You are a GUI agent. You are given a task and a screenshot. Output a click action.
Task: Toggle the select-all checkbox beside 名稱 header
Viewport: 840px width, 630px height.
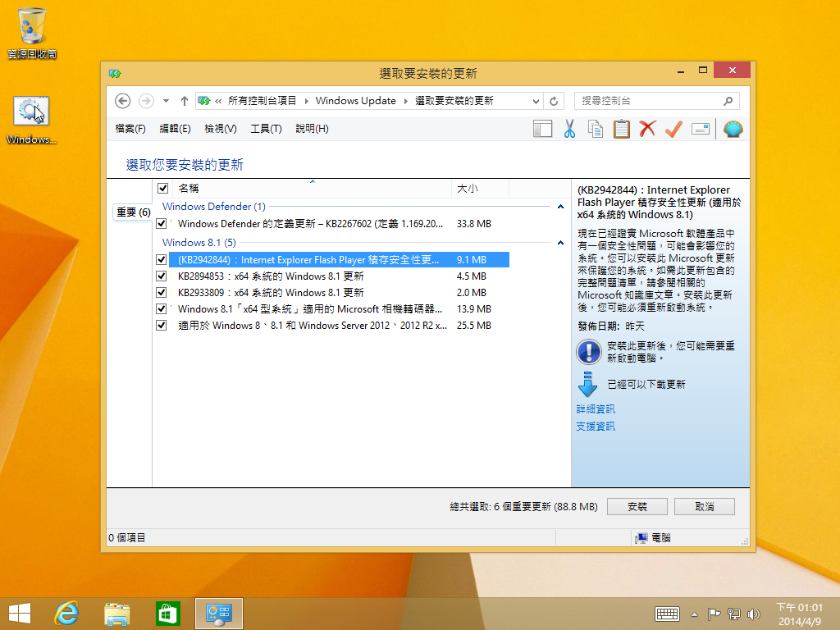[x=162, y=189]
